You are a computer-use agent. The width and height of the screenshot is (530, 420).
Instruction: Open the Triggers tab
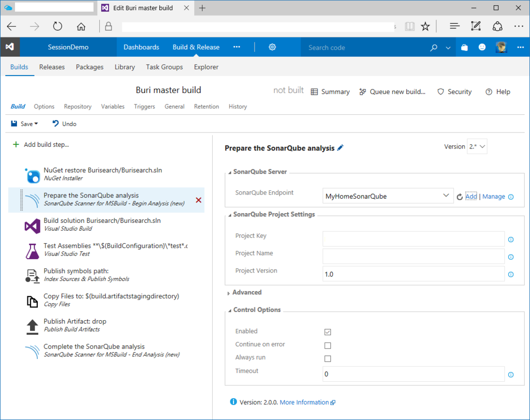tap(144, 107)
